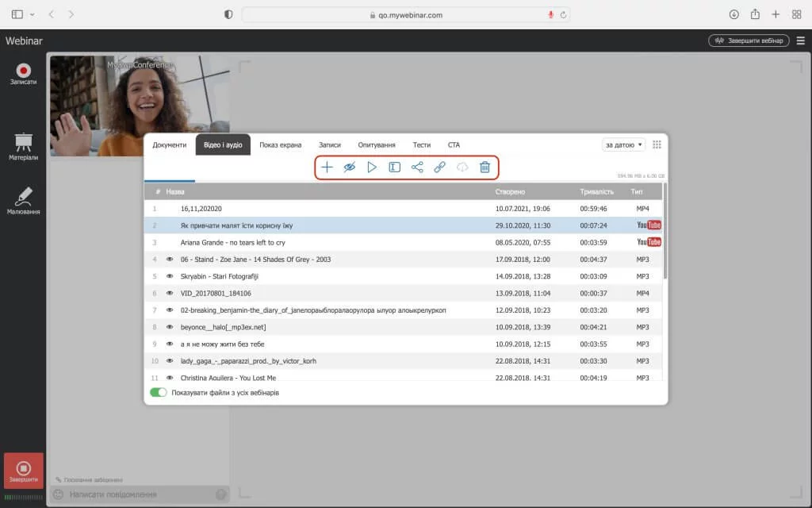Switch to the Документи tab

point(170,144)
